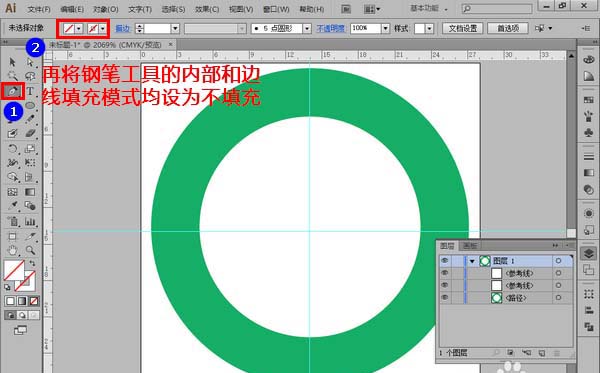Open the 基本功能 workspace switcher
This screenshot has height=373, width=600.
pyautogui.click(x=429, y=8)
